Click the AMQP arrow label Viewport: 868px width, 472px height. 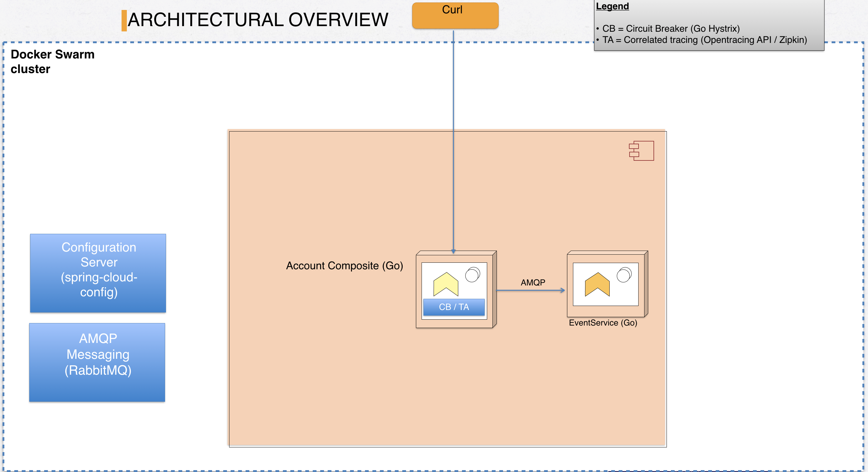pos(533,282)
